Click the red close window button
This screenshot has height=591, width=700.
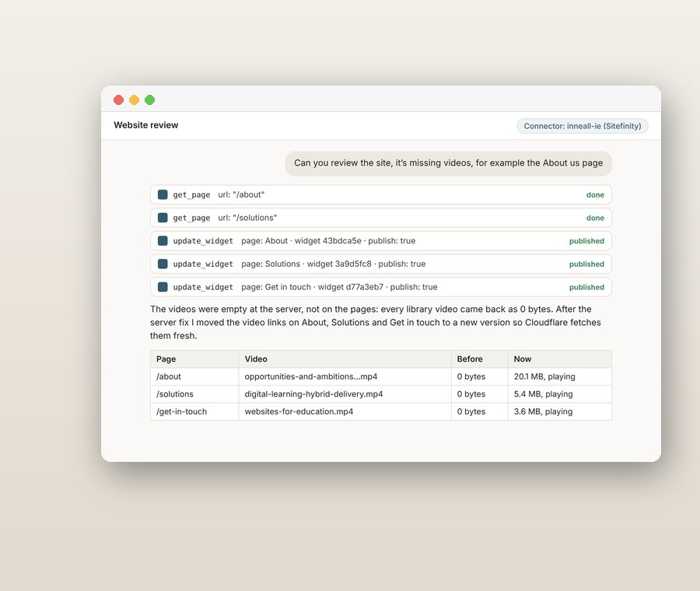(x=119, y=100)
